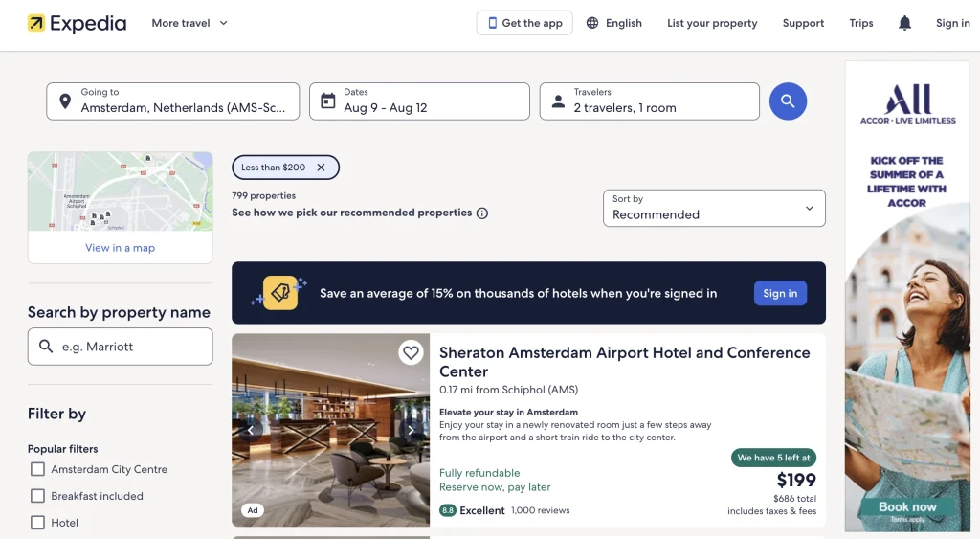Click the calendar icon in Dates
Screen dimensions: 980x539
coord(328,101)
